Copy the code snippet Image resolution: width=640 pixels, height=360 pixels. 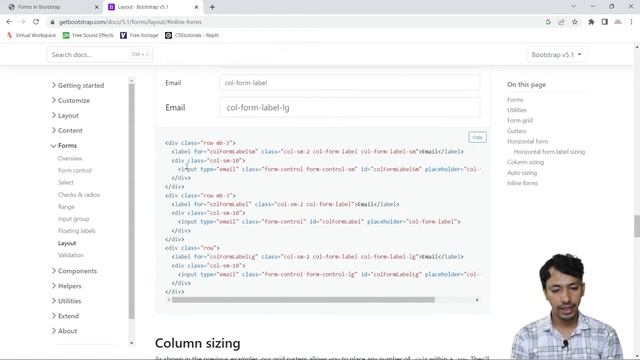coord(477,138)
